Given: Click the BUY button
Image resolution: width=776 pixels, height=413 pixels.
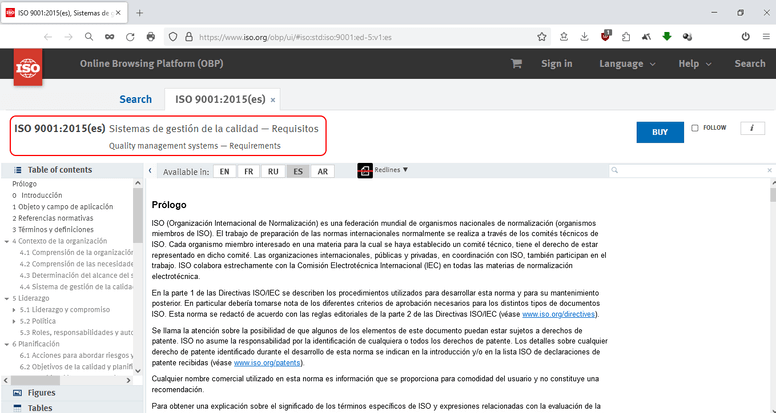Looking at the screenshot, I should (660, 132).
